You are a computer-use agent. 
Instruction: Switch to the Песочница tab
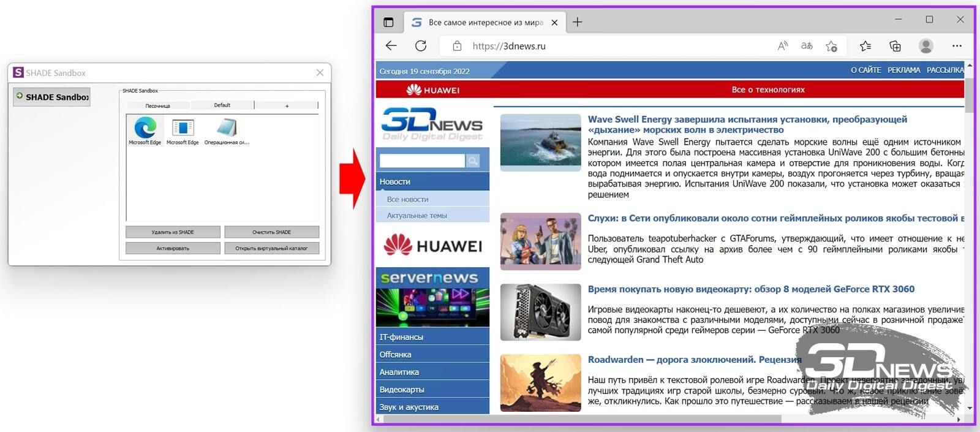(158, 105)
